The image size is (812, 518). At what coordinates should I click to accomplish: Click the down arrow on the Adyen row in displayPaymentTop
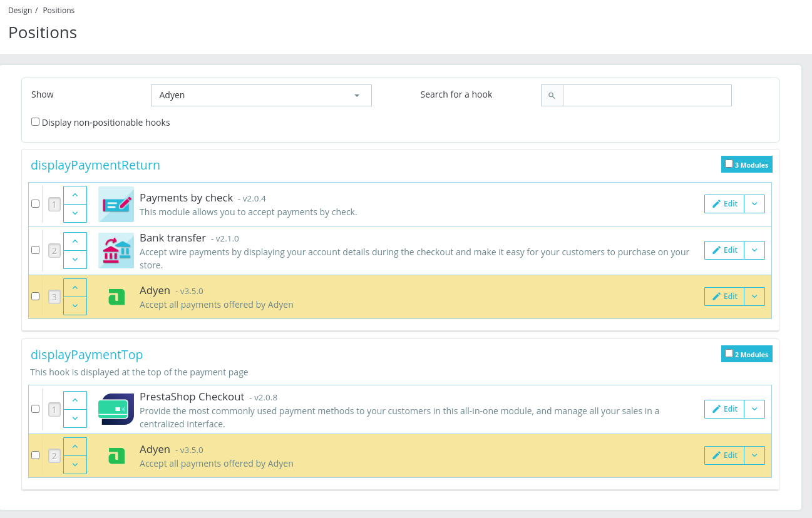pyautogui.click(x=75, y=464)
